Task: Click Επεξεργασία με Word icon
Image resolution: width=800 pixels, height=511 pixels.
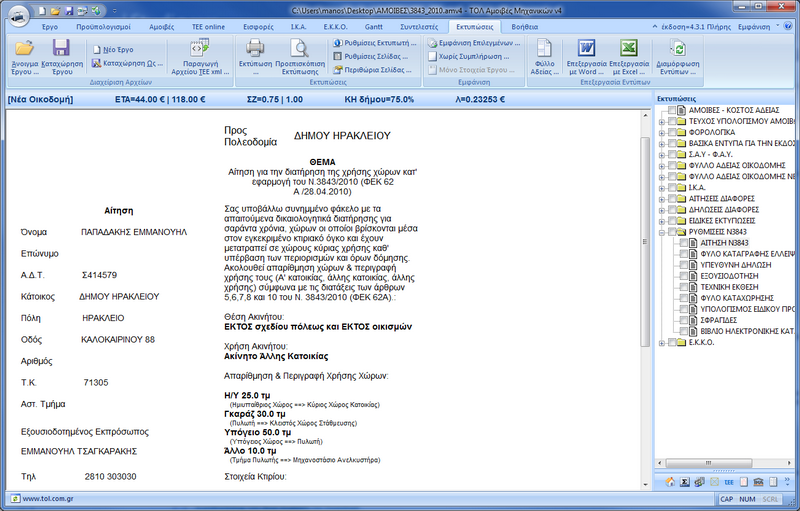Action: (x=586, y=50)
